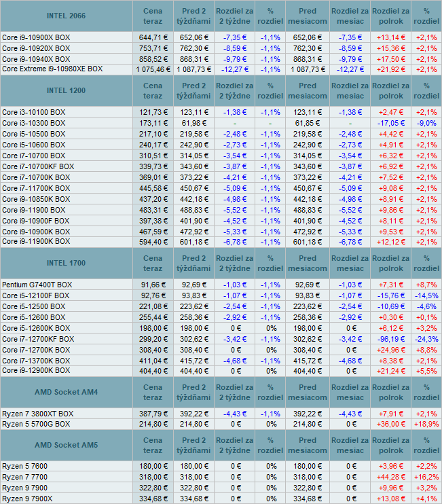Screen dimensions: 442x504
Task: Click the Core i5-10600 BOX row name
Action: click(x=34, y=145)
